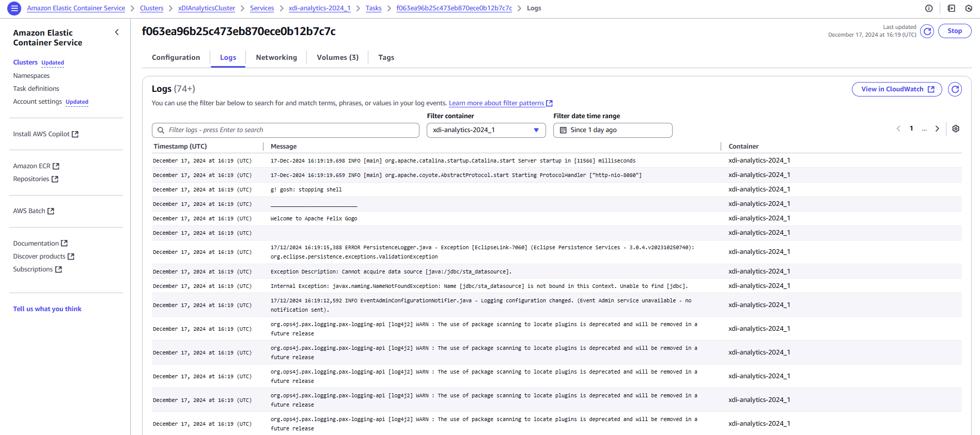Click the external link icon beside AWS Batch

pyautogui.click(x=51, y=211)
